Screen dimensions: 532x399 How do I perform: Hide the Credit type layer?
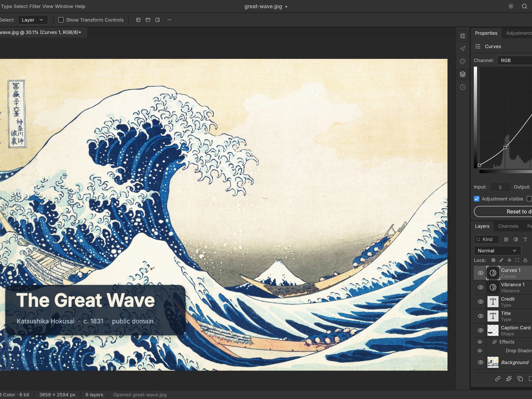point(480,302)
